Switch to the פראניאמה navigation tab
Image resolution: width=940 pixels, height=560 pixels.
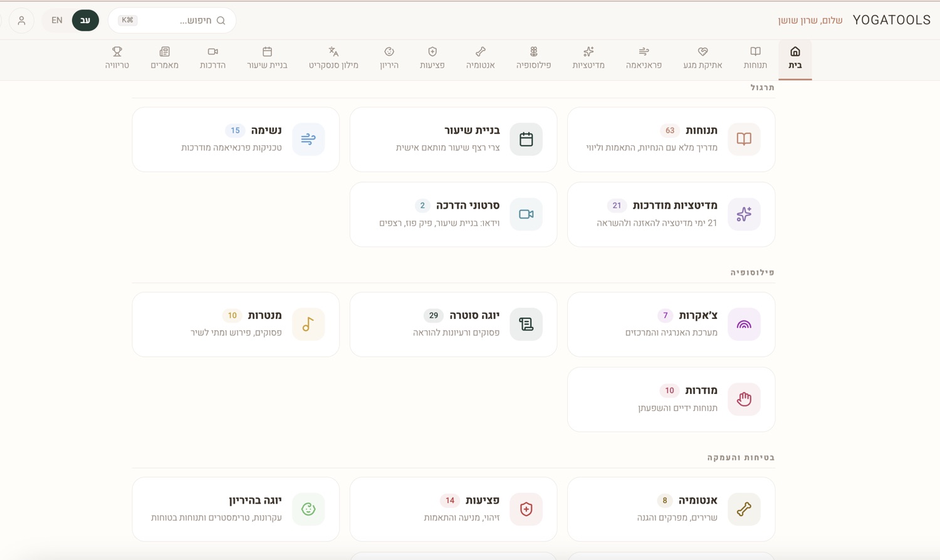644,59
